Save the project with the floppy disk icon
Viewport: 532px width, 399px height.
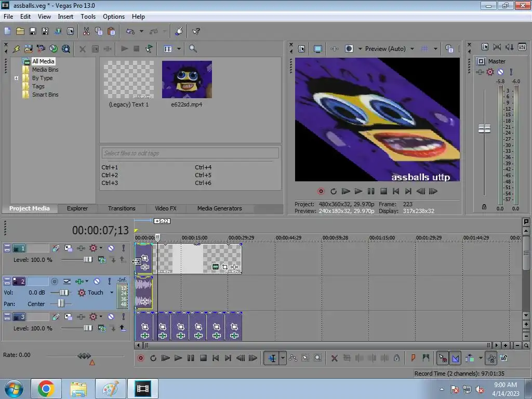click(33, 31)
